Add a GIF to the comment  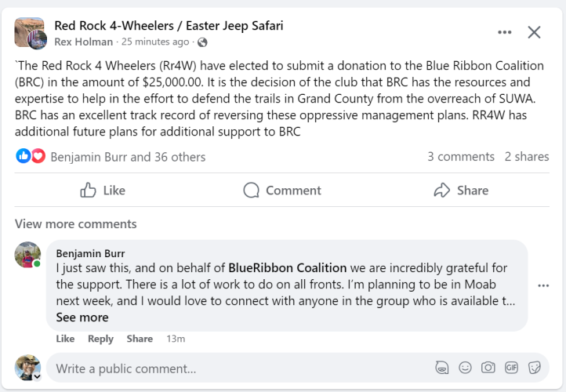click(x=511, y=368)
